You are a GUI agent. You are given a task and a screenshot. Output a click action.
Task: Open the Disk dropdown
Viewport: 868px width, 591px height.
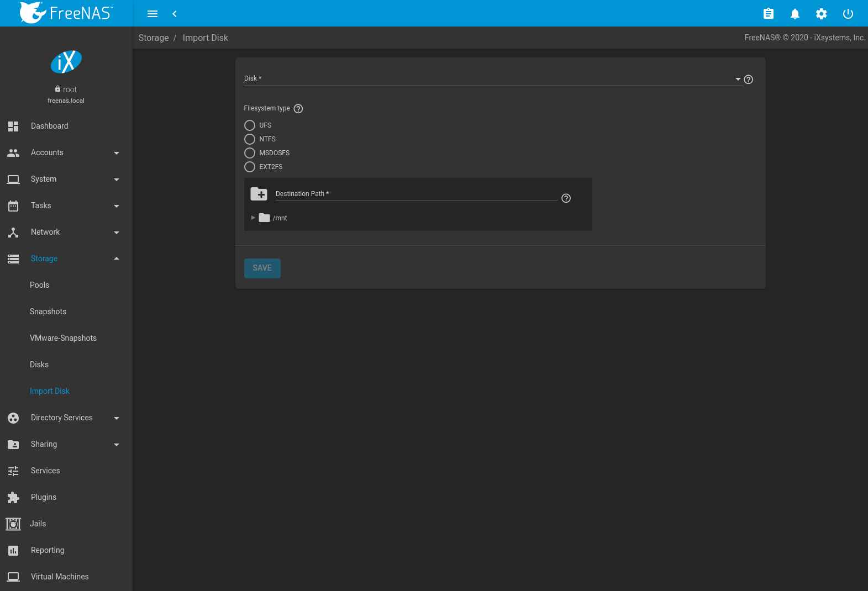[492, 79]
